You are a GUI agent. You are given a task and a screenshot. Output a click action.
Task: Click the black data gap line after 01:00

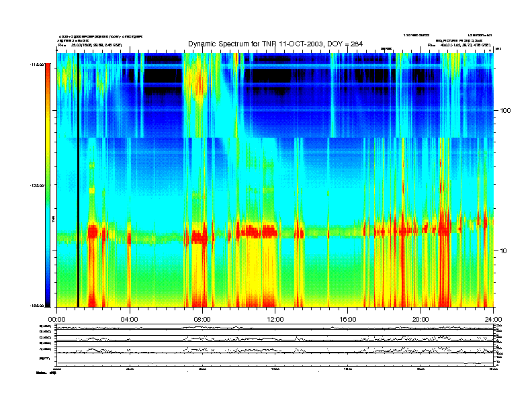coord(78,180)
